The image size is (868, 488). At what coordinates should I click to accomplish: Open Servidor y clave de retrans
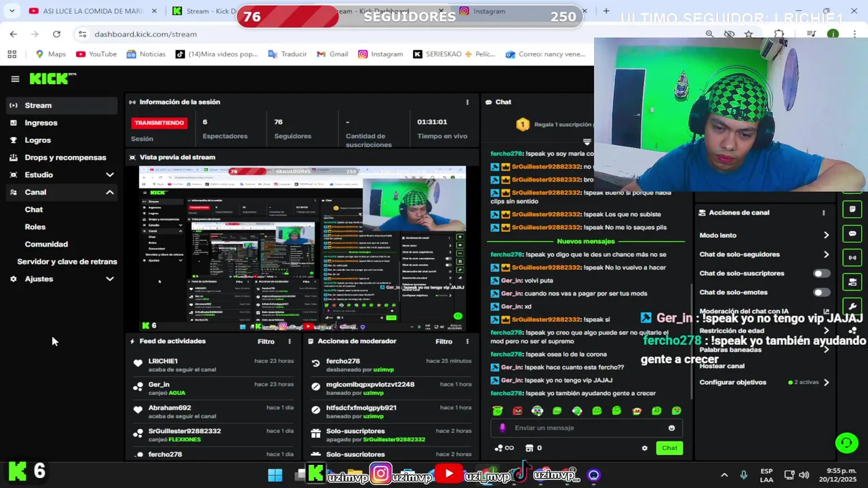(x=67, y=262)
